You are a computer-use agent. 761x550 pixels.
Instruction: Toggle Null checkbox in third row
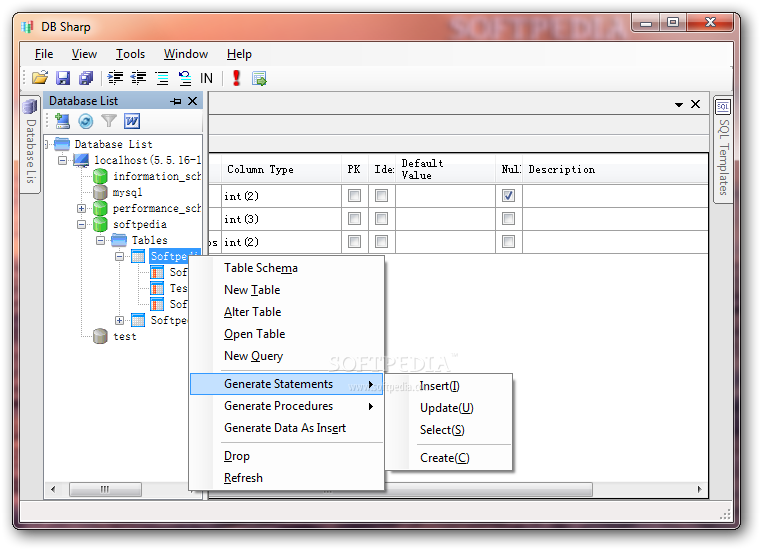tap(508, 241)
